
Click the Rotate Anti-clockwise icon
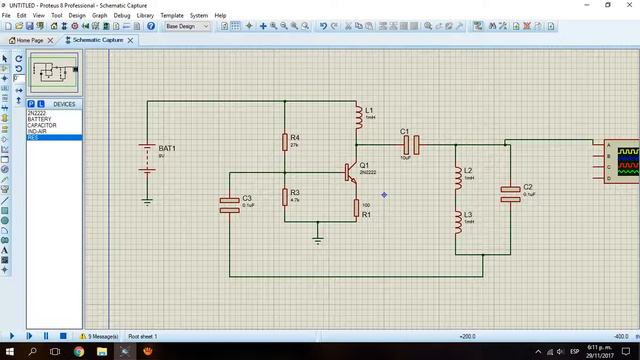click(x=19, y=69)
